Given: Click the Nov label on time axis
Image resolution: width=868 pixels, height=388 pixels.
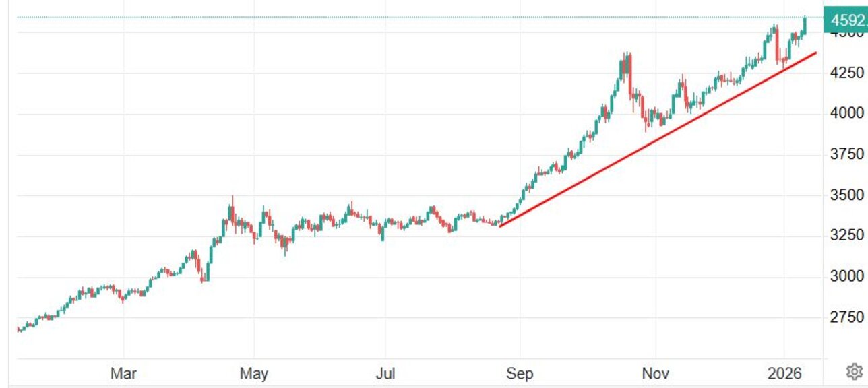Looking at the screenshot, I should (x=654, y=373).
